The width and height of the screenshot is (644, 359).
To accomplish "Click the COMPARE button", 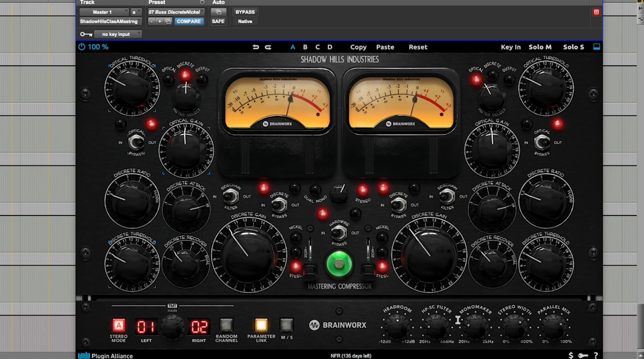I will point(189,22).
